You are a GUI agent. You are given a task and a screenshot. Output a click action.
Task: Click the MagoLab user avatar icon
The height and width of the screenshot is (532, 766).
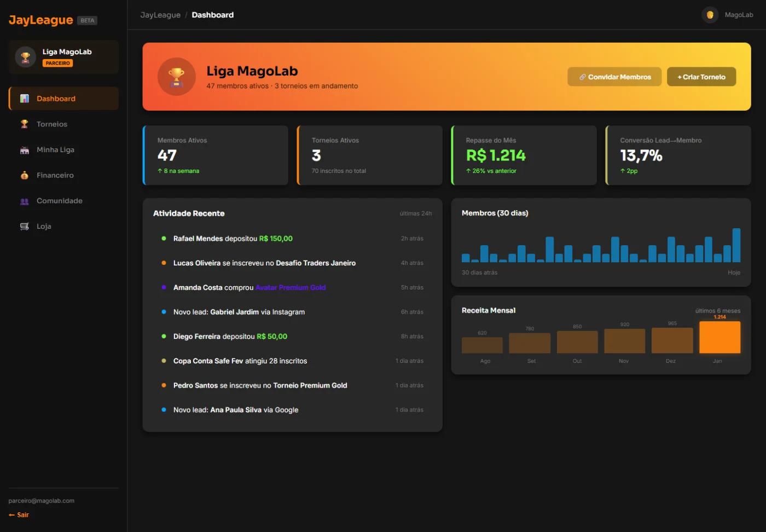[x=710, y=15]
